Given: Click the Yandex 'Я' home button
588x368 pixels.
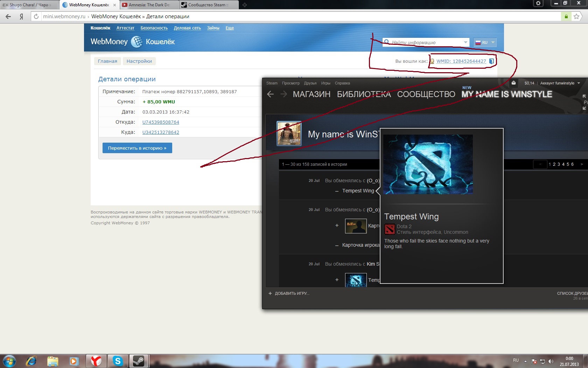Looking at the screenshot, I should [21, 16].
